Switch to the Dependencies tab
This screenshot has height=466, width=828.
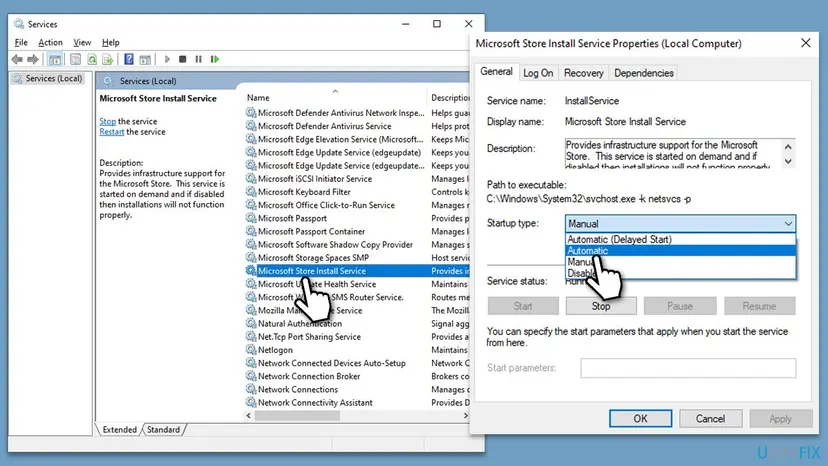(644, 73)
